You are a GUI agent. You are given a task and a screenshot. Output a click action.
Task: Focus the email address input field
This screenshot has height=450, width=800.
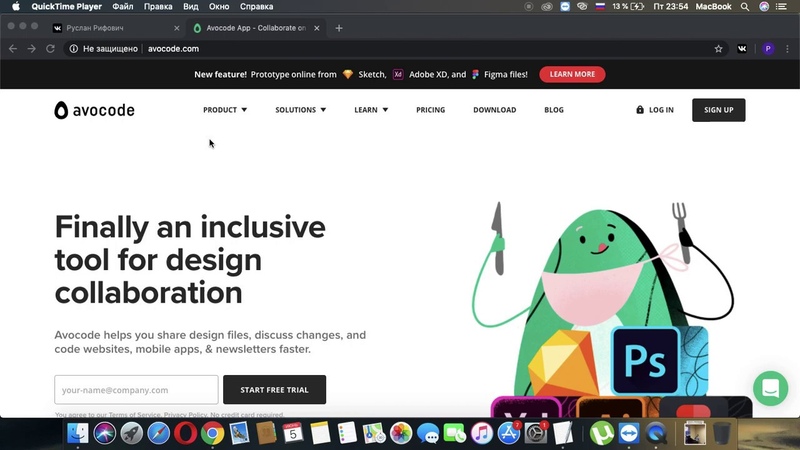pos(136,389)
